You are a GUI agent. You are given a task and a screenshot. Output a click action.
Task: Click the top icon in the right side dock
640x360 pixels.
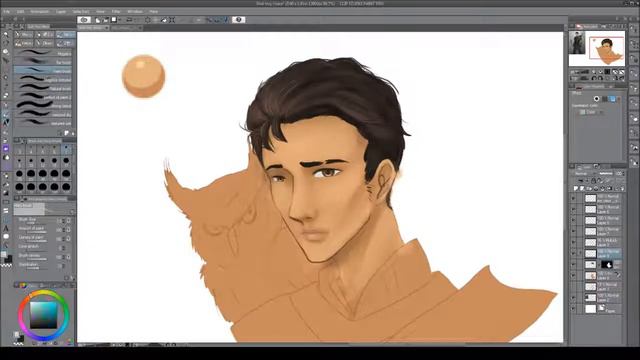click(x=634, y=29)
